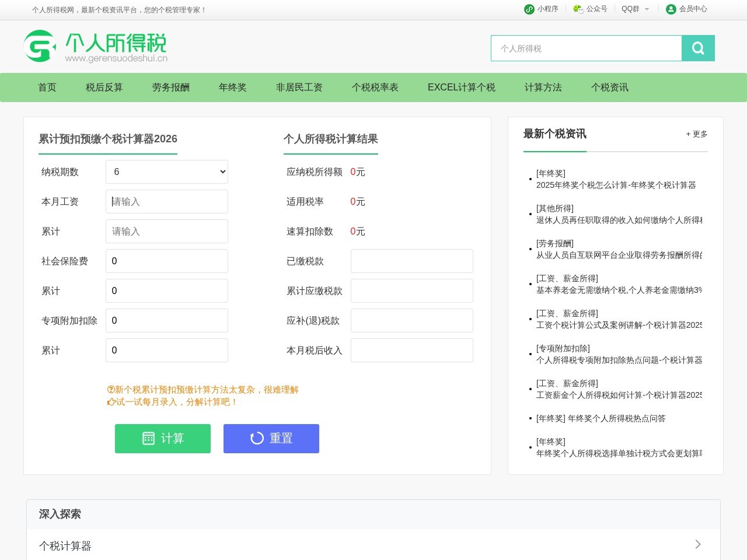
Task: Click the 本月税后收入 result field
Action: [412, 350]
